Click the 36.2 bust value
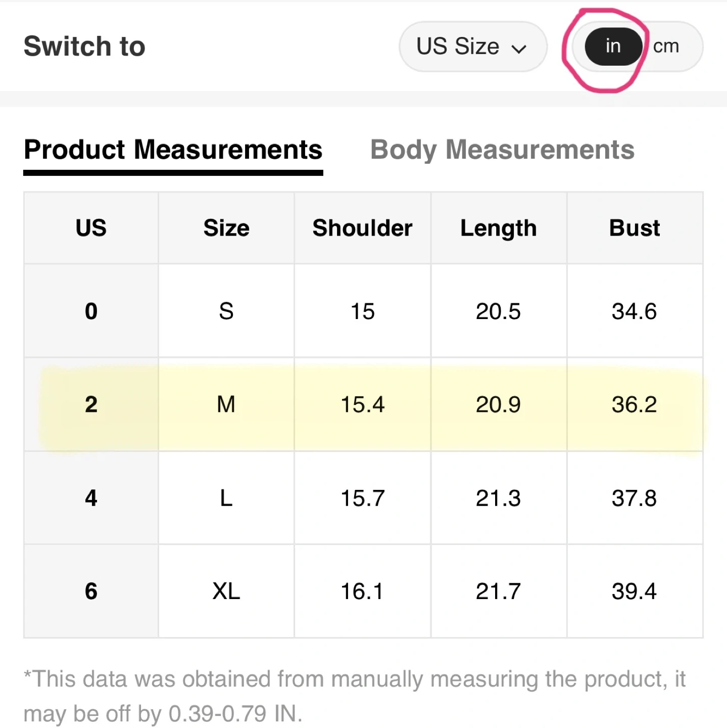The image size is (727, 728). (635, 404)
